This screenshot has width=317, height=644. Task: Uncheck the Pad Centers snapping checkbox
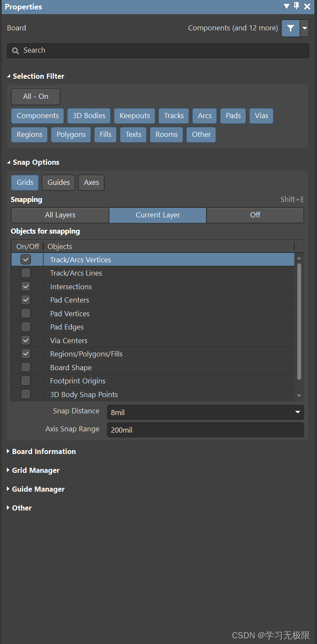[26, 300]
